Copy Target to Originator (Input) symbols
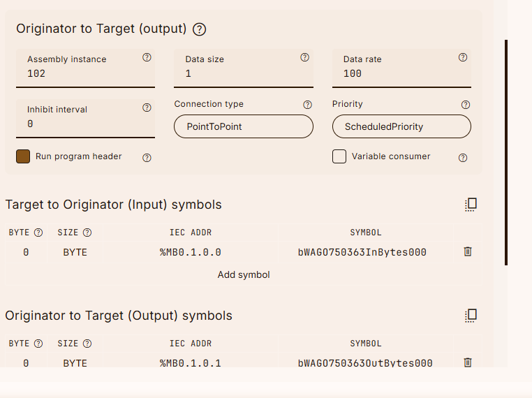The height and width of the screenshot is (398, 532). (x=471, y=205)
